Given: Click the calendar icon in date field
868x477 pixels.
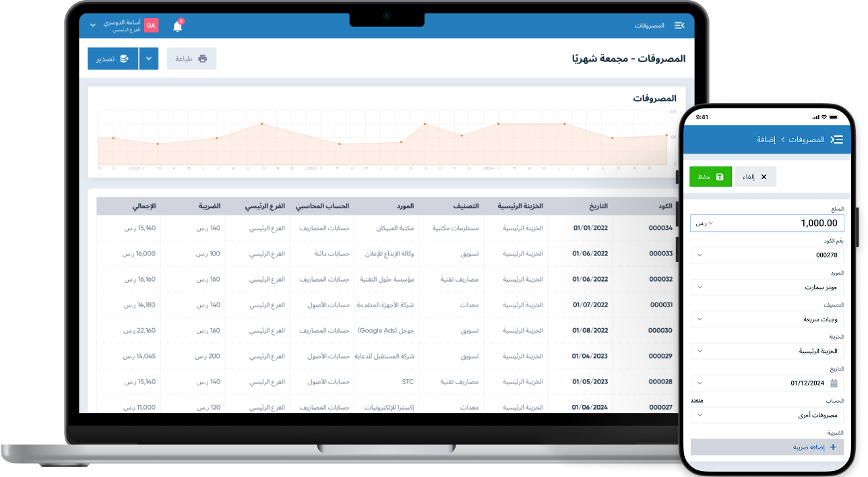Looking at the screenshot, I should (x=834, y=383).
